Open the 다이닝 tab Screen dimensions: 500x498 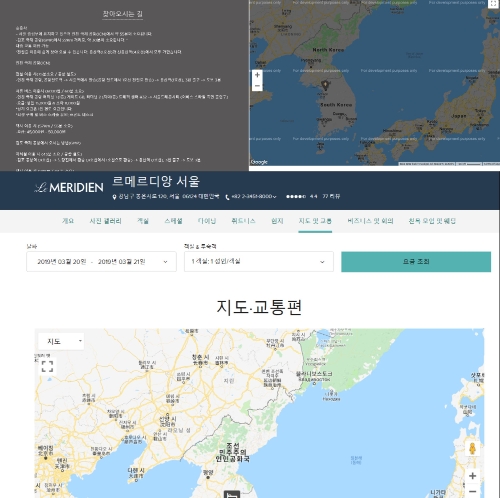point(207,221)
